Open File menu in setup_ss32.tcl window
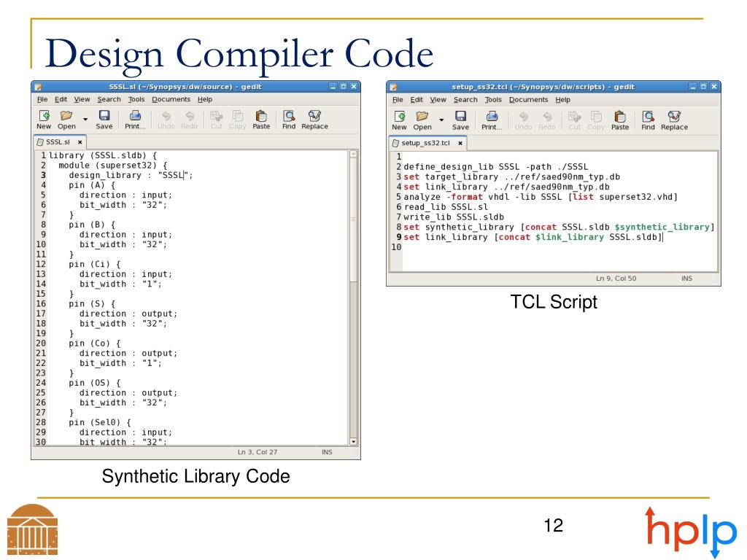Screen dimensions: 747x560 [x=398, y=99]
